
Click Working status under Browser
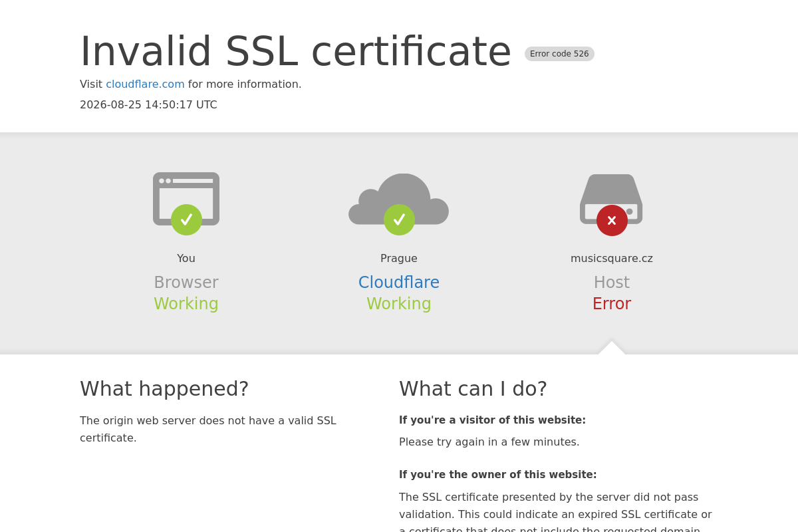click(186, 304)
